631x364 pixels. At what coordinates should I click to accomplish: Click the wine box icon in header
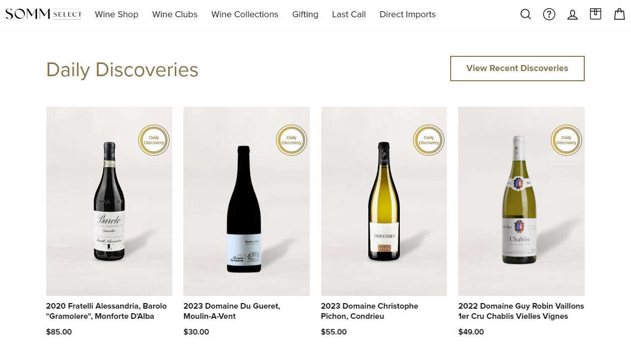tap(595, 14)
